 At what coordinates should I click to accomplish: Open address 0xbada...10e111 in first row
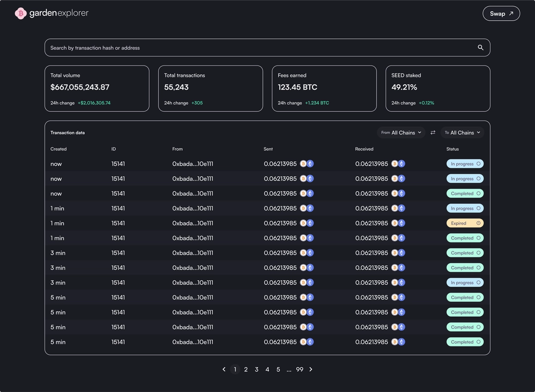pos(192,164)
